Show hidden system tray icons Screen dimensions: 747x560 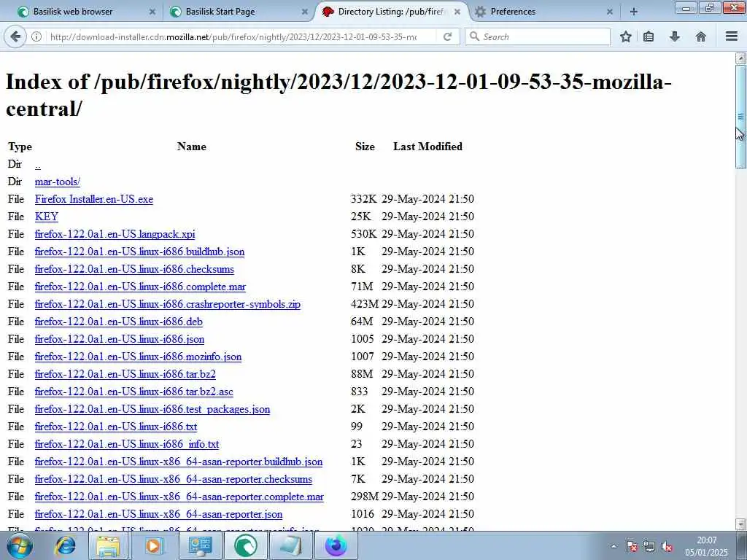tap(614, 547)
